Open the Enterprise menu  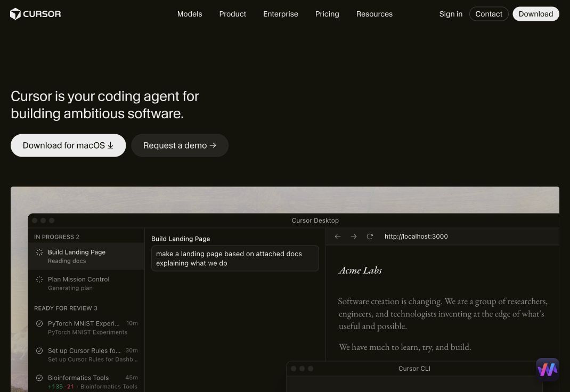(281, 14)
